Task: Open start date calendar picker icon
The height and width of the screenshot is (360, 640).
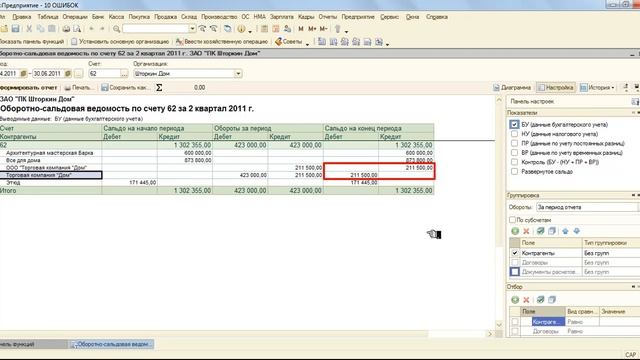Action: click(x=24, y=73)
